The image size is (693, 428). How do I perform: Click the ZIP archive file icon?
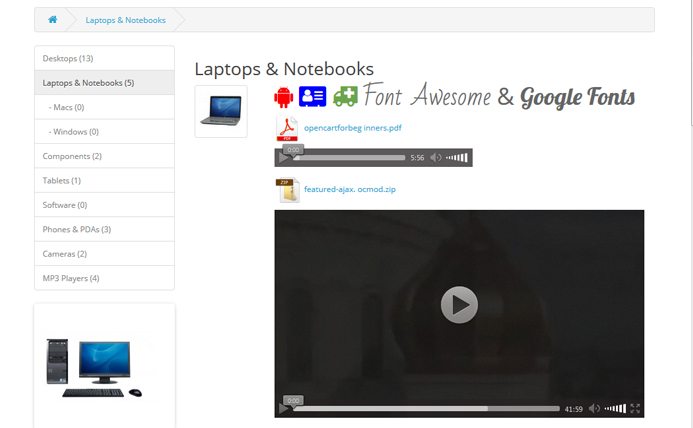(288, 190)
